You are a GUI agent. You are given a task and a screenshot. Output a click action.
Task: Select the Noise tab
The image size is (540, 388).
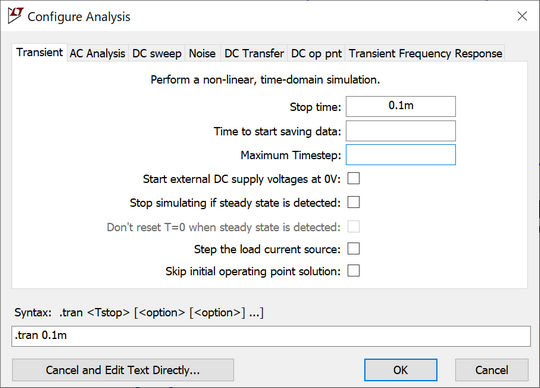pos(202,53)
